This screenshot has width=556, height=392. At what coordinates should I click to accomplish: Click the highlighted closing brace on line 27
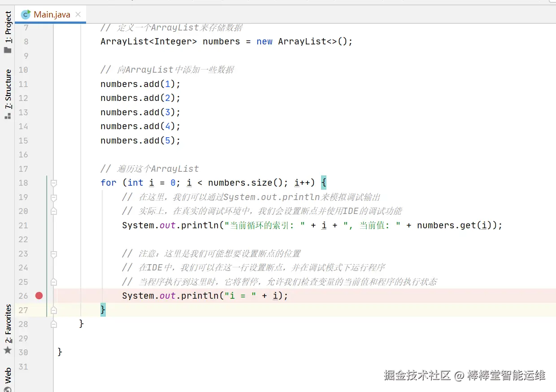(103, 310)
